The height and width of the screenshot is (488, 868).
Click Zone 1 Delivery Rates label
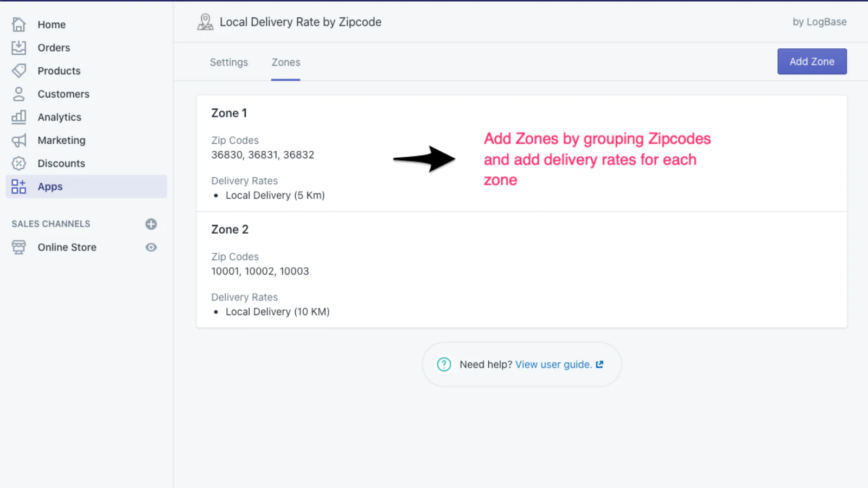click(244, 181)
